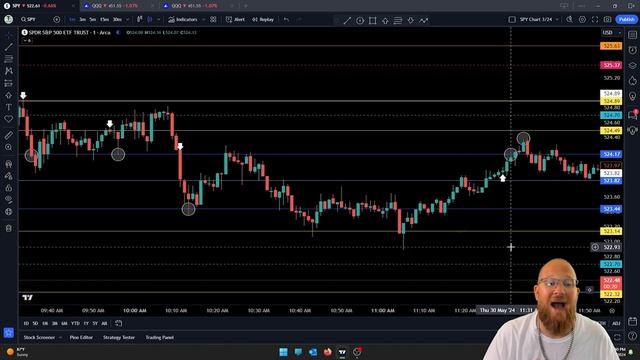
Task: Open the Stock Screener tab
Action: click(x=39, y=337)
